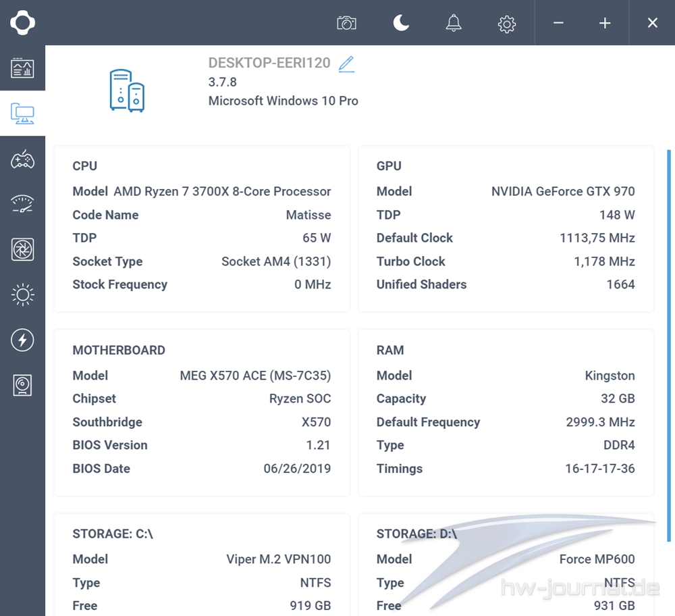Select the DESKTOP-EERI120 computer name

(x=269, y=63)
